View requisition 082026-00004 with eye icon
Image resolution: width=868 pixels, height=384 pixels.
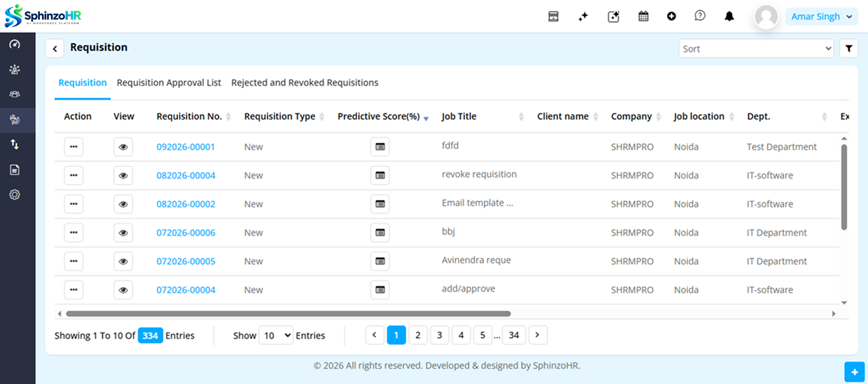tap(123, 175)
